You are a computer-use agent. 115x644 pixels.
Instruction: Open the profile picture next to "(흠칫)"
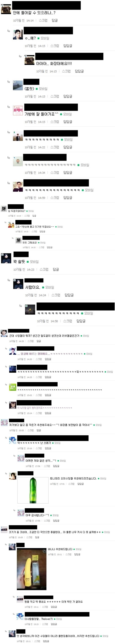pyautogui.click(x=18, y=85)
